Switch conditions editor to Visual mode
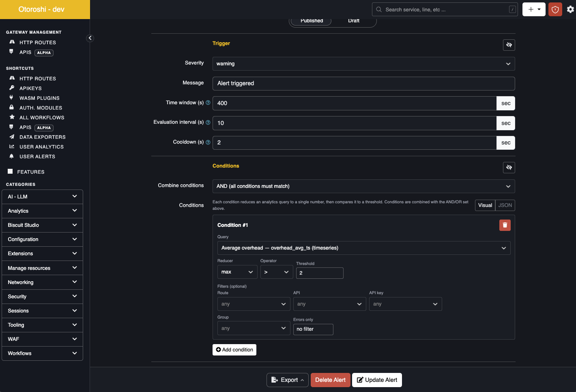 coord(485,205)
